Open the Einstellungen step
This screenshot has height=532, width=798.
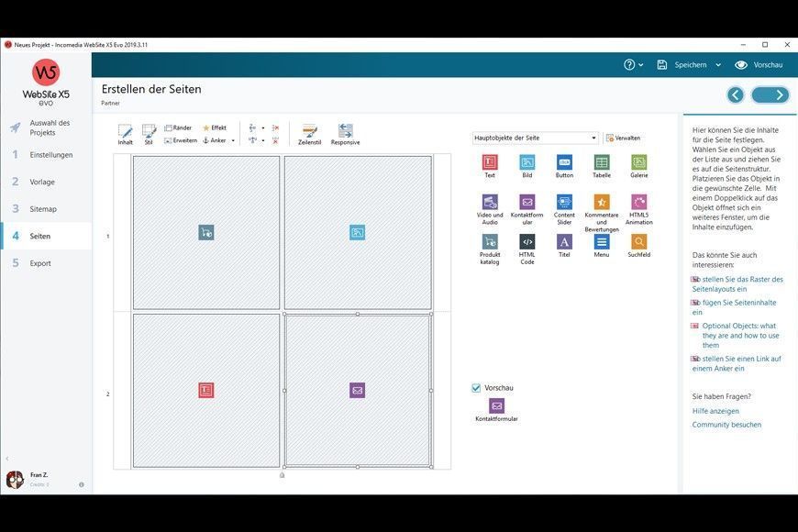coord(51,155)
